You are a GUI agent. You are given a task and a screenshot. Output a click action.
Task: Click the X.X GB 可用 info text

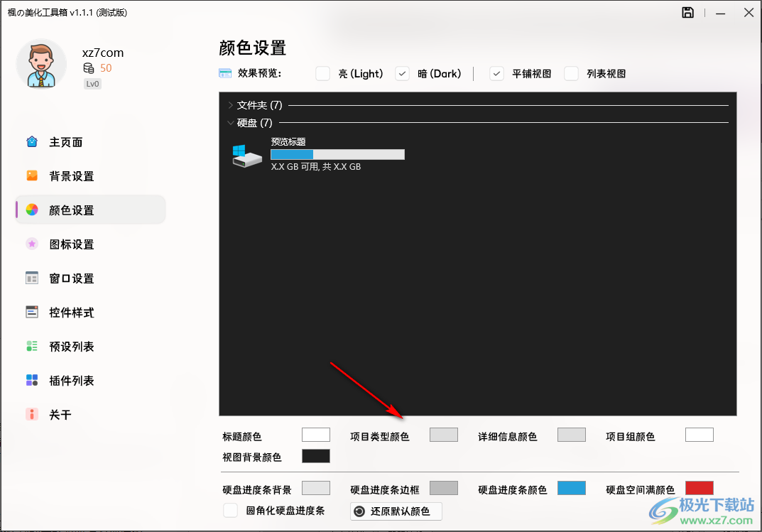(316, 167)
